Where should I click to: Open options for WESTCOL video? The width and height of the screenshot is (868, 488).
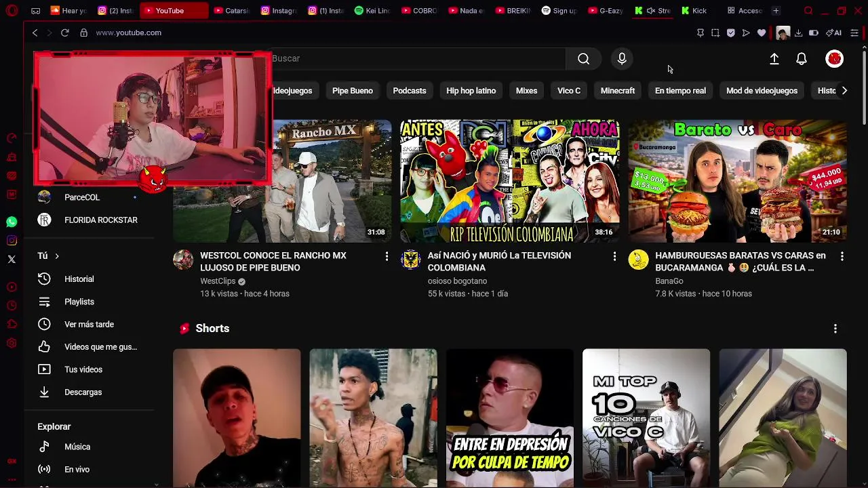(387, 256)
